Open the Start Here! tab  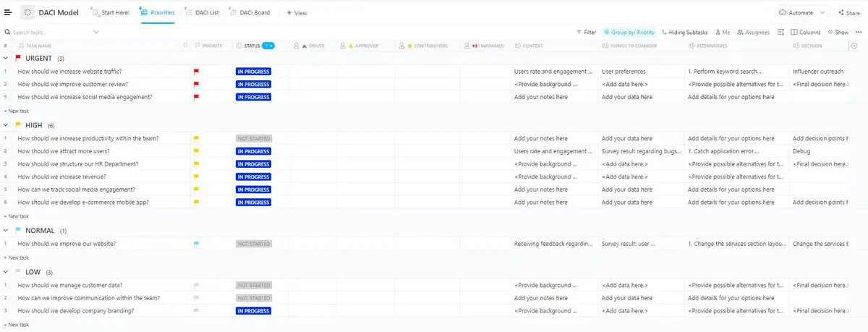point(111,12)
